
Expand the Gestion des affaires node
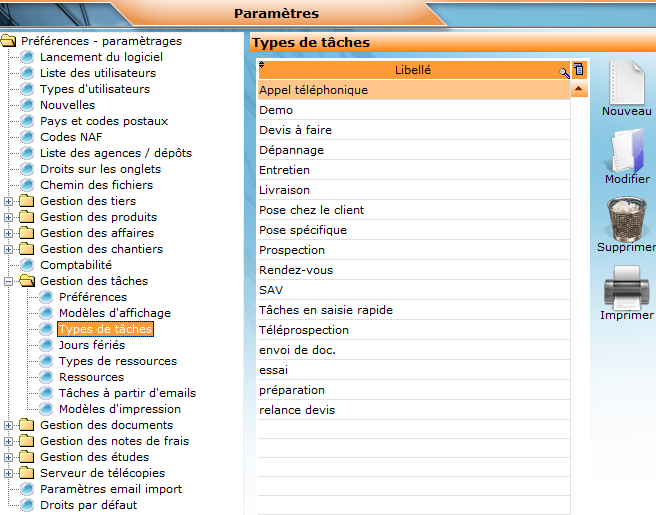tap(8, 233)
